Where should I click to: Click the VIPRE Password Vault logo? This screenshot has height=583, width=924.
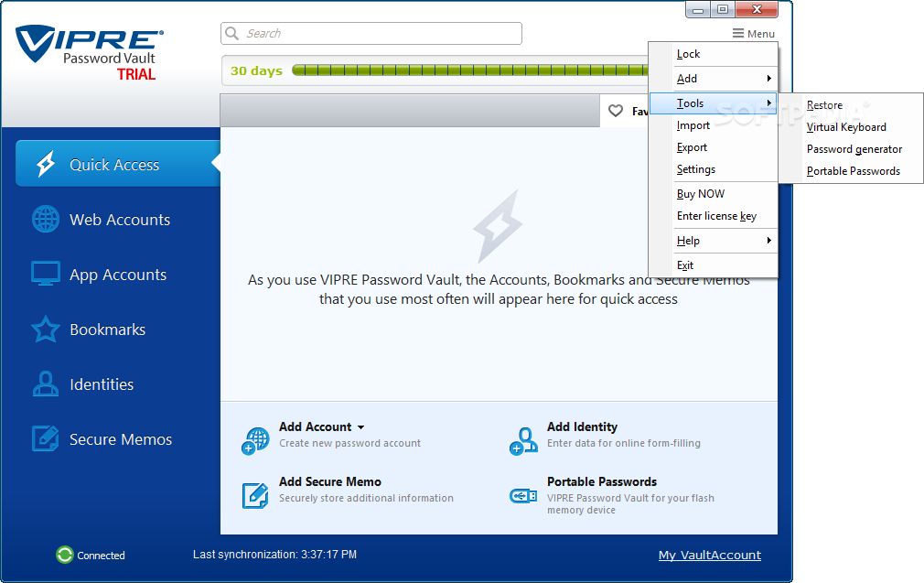89,52
